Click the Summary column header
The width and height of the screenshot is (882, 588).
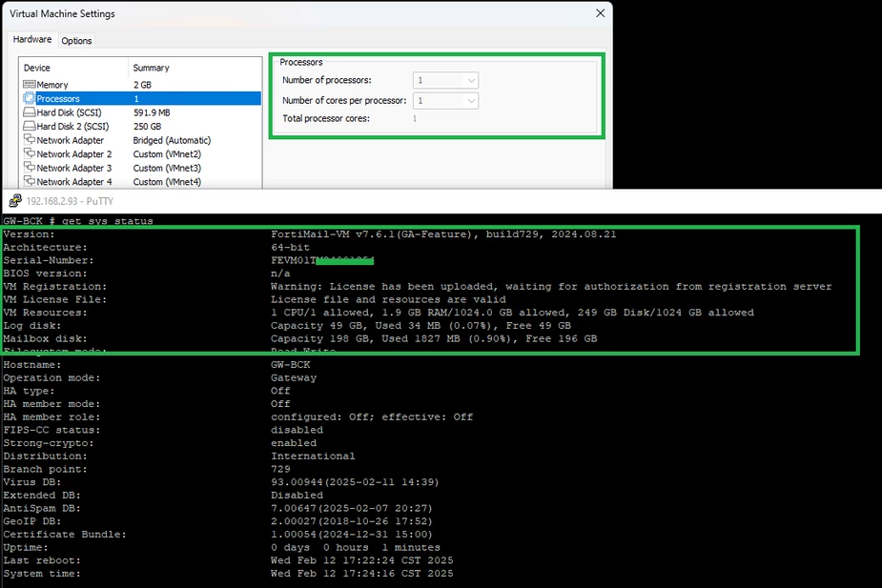click(x=151, y=68)
